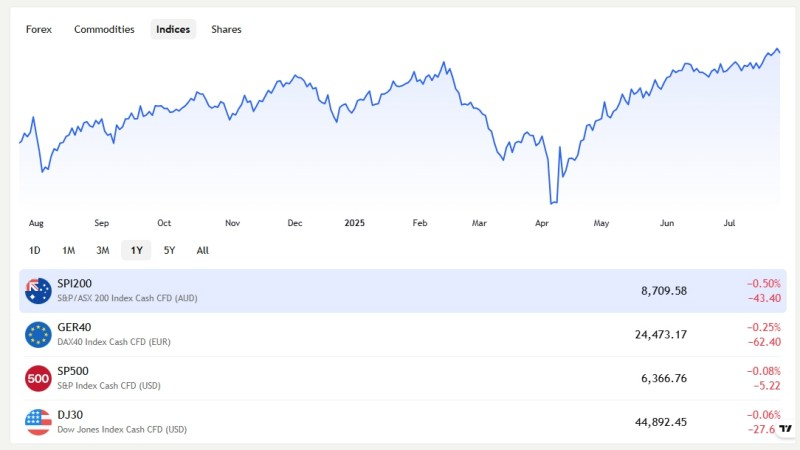Select the 1Y time range
The height and width of the screenshot is (450, 800).
[x=136, y=251]
